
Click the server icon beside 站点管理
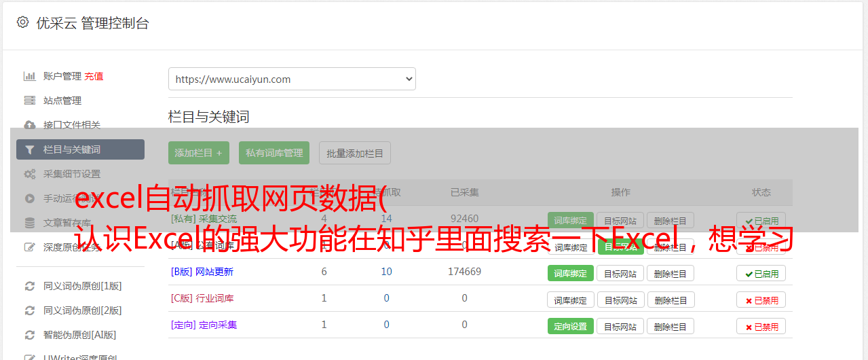pos(30,101)
